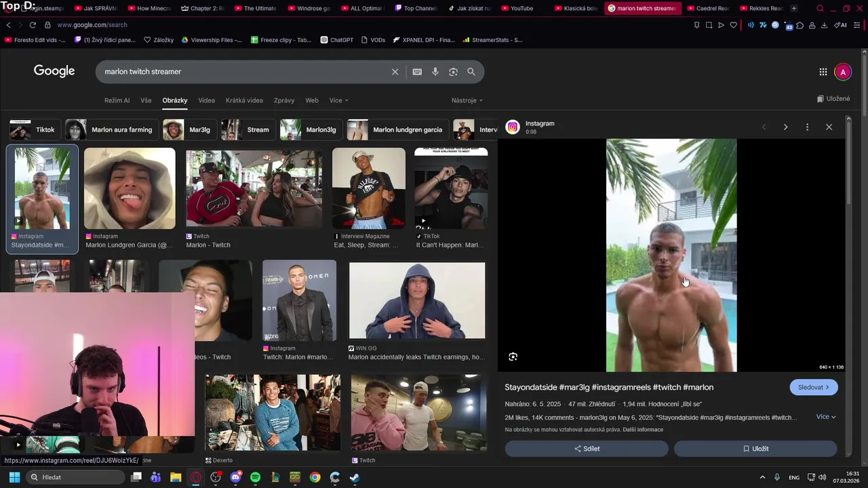
Task: Click the Sledovat follow button
Action: (814, 387)
